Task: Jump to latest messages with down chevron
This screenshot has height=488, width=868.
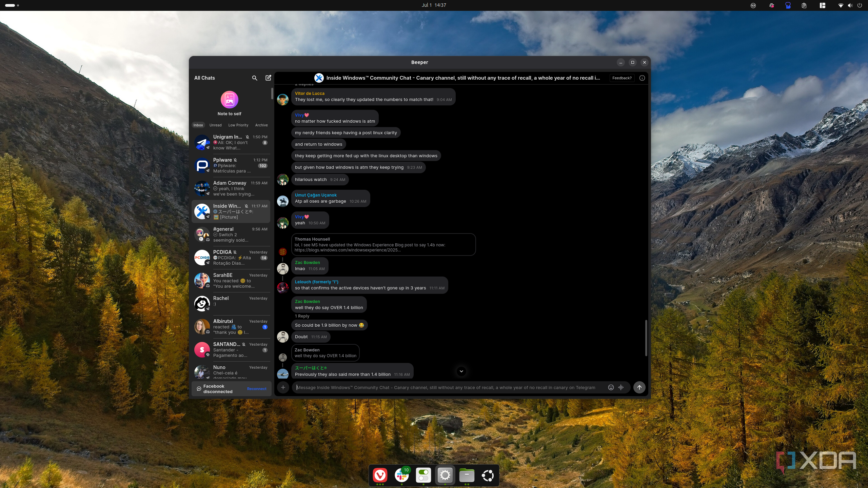Action: pyautogui.click(x=461, y=371)
